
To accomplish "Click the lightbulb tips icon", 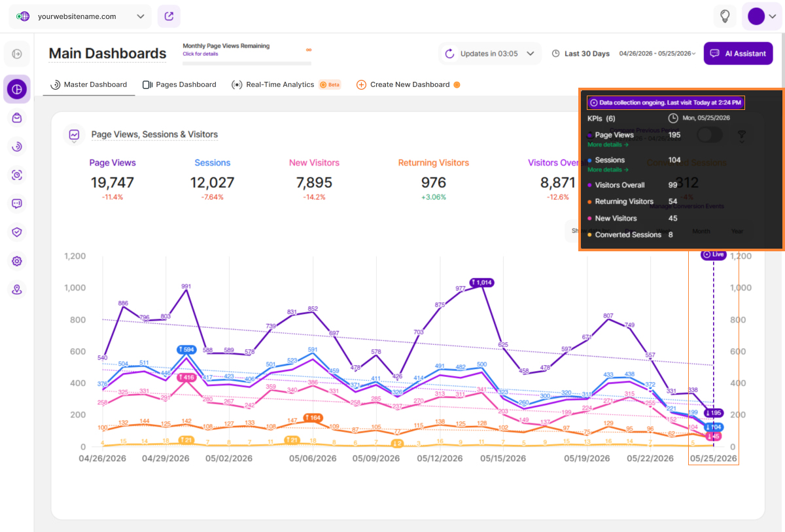I will click(725, 16).
